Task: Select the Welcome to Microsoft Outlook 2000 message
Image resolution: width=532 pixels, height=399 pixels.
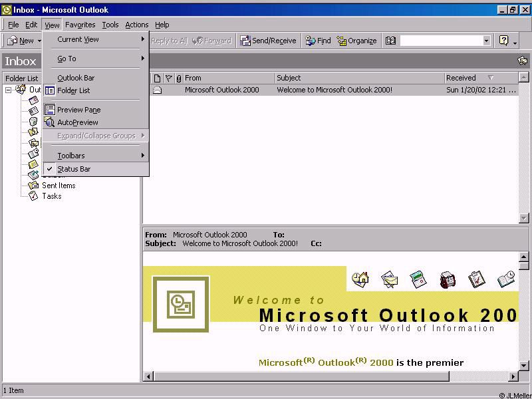Action: [334, 90]
